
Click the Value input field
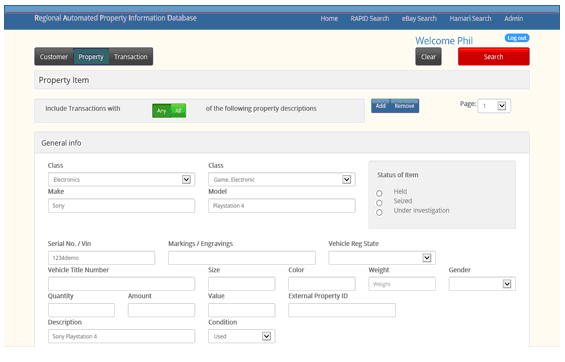coord(241,310)
